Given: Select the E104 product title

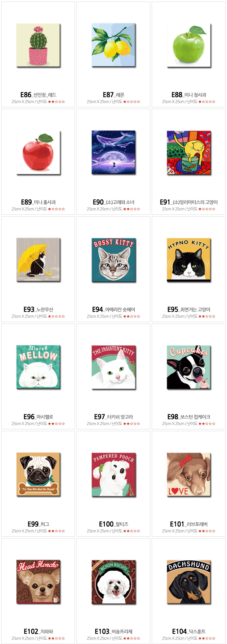Looking at the screenshot, I should click(189, 631).
